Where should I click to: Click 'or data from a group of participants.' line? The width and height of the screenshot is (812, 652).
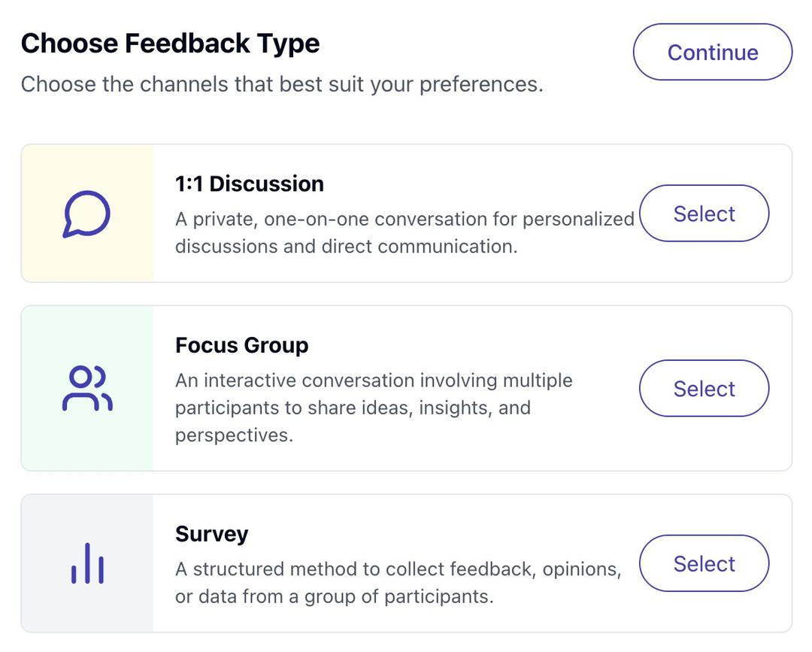pos(335,596)
